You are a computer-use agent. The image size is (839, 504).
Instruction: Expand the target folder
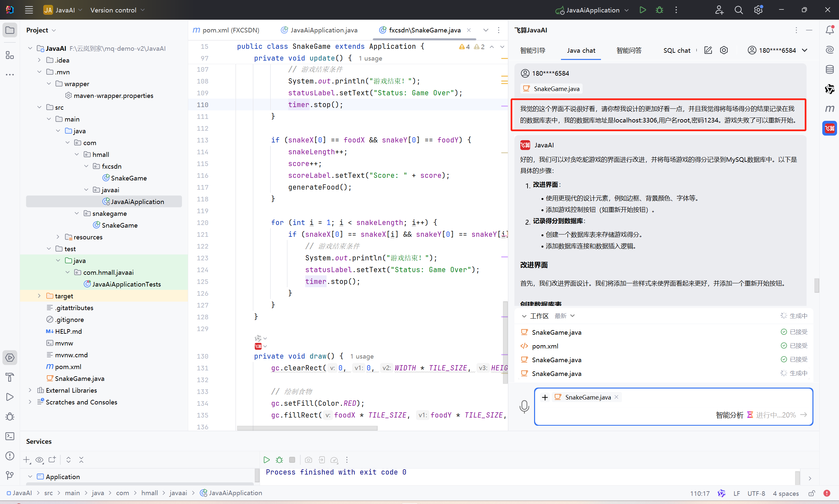(x=39, y=296)
